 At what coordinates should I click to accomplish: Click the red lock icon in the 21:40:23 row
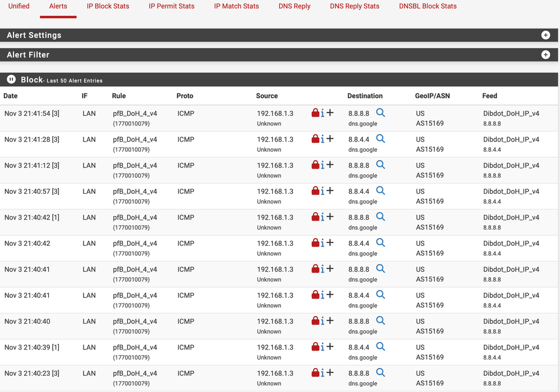(x=315, y=373)
